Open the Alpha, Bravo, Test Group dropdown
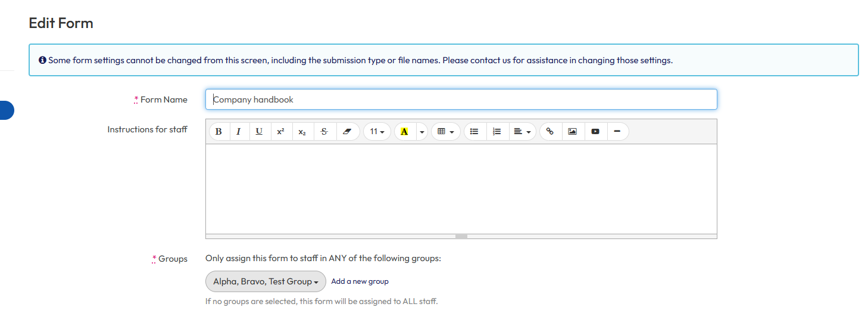Screen dimensions: 868x313 (x=266, y=281)
